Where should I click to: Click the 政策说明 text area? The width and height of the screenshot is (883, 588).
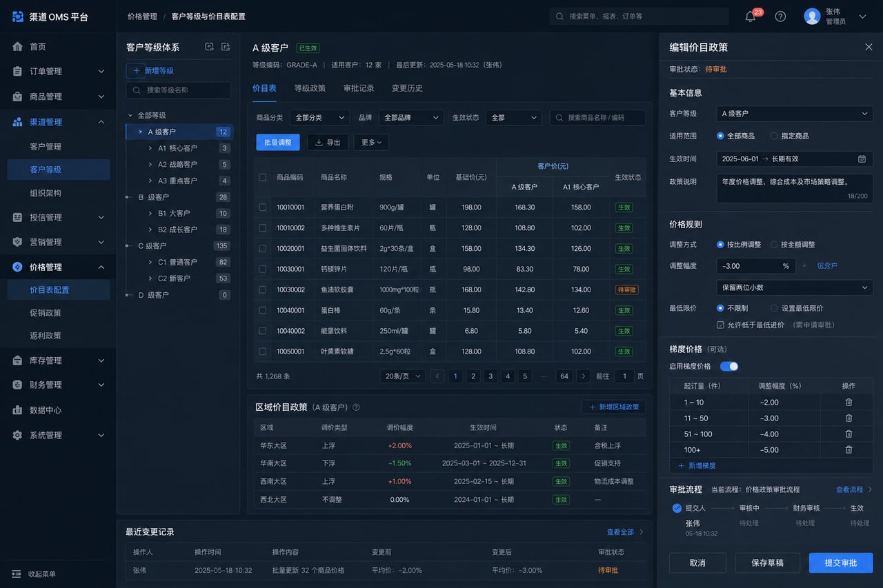(x=795, y=189)
